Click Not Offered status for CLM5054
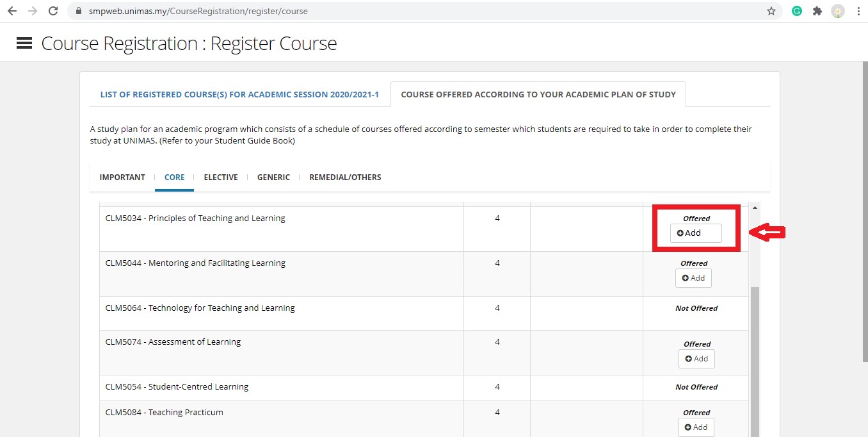 [x=696, y=387]
